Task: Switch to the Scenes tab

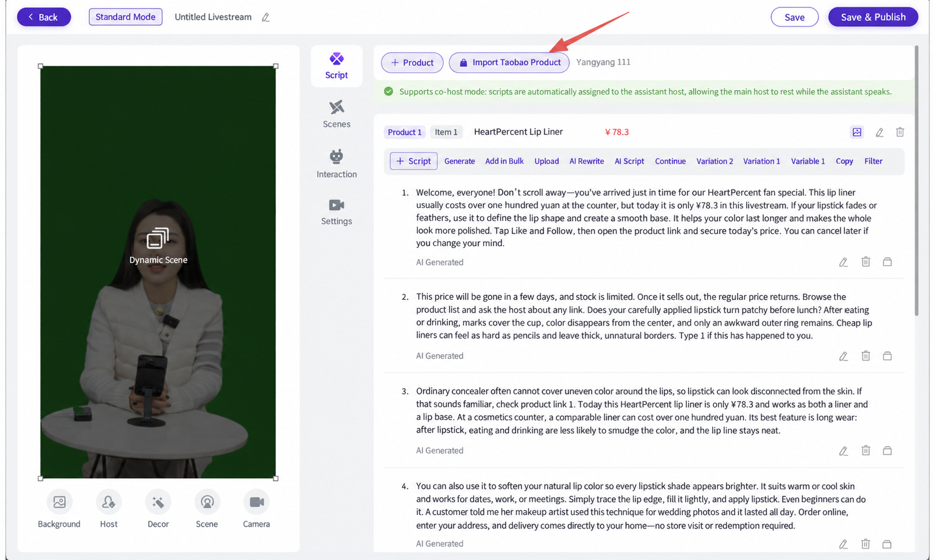Action: coord(336,114)
